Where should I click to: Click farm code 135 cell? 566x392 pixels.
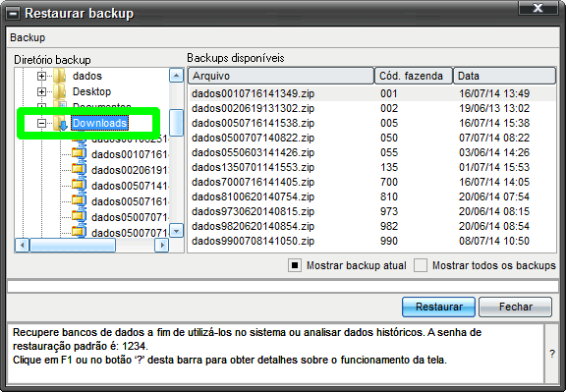(389, 167)
